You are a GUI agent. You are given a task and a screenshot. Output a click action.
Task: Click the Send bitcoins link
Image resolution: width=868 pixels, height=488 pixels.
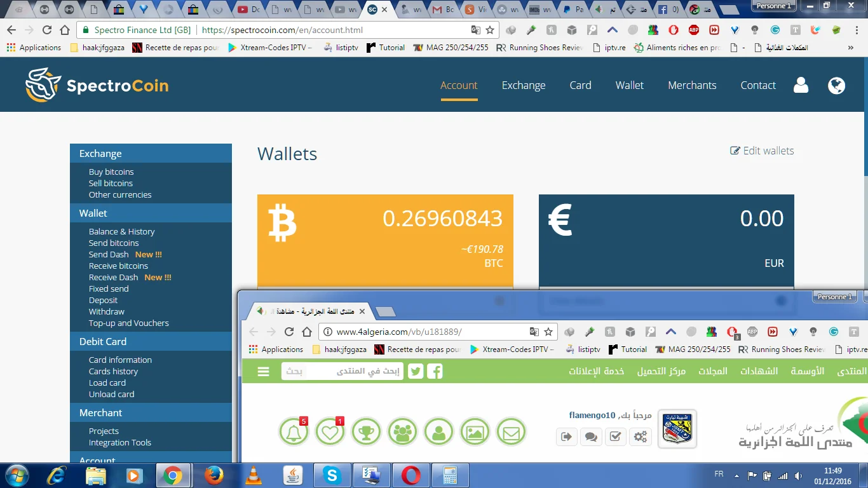[x=114, y=243]
